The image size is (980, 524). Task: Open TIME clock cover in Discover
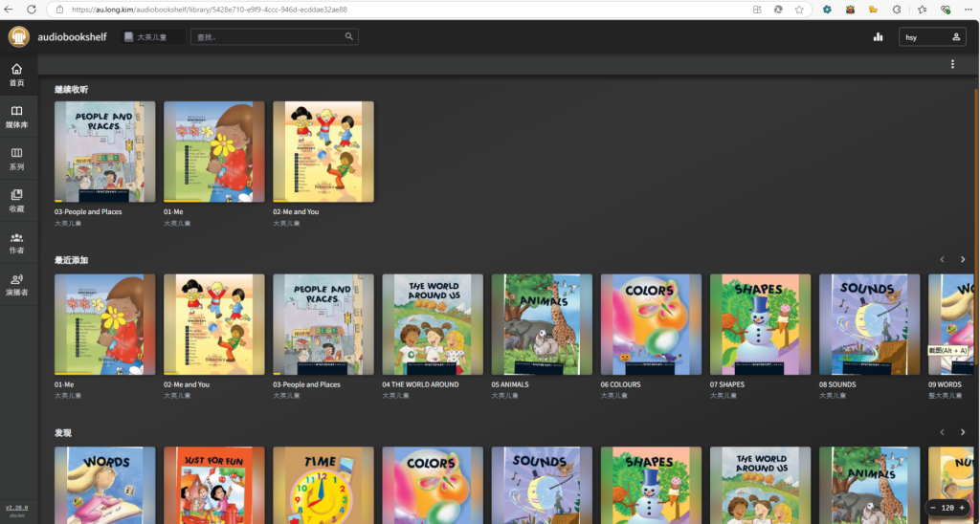click(x=323, y=486)
